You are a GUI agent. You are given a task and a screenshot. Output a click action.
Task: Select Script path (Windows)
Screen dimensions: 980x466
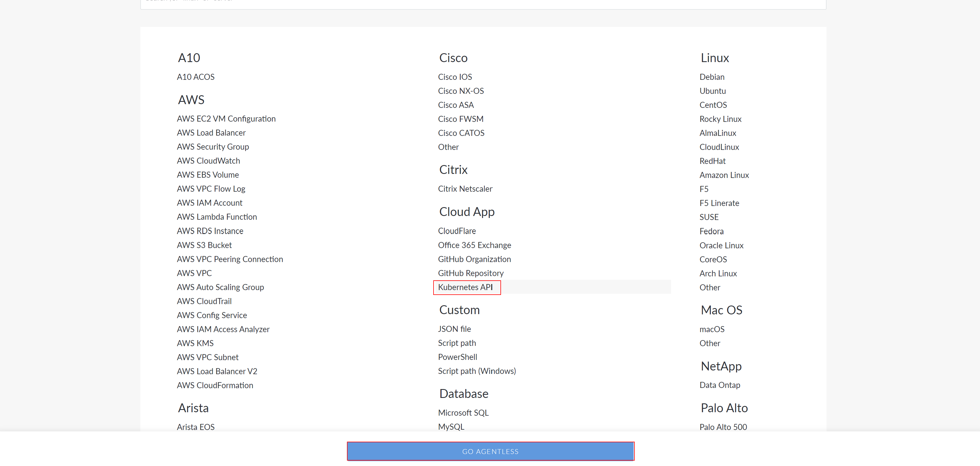[477, 371]
